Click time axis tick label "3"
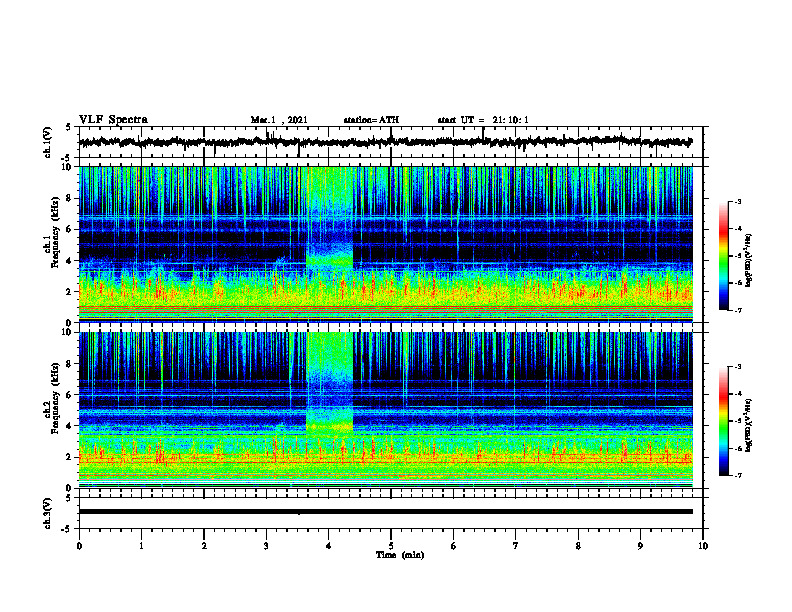 (x=266, y=546)
